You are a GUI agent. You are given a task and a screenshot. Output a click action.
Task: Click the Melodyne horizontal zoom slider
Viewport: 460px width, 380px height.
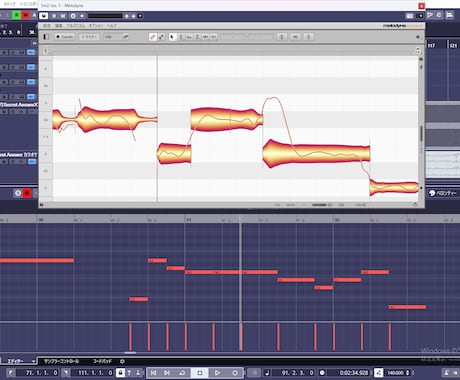coord(320,205)
